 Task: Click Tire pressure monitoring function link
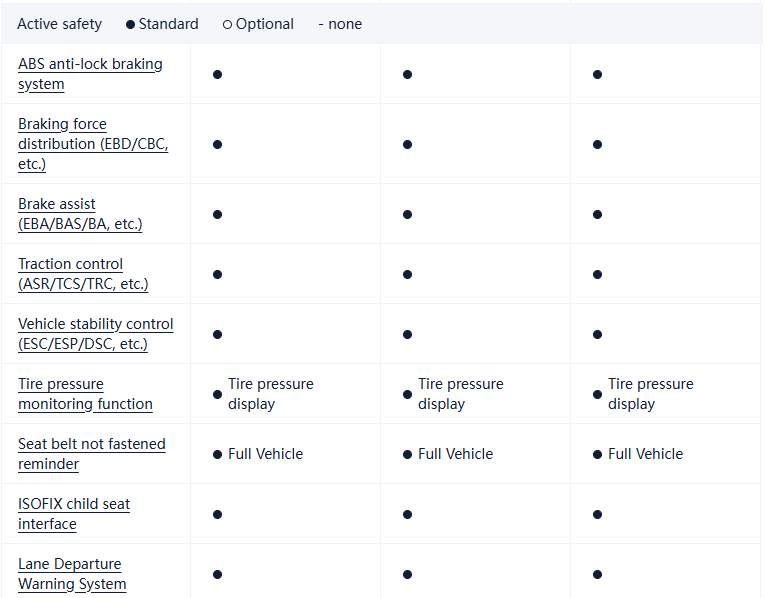tap(85, 394)
